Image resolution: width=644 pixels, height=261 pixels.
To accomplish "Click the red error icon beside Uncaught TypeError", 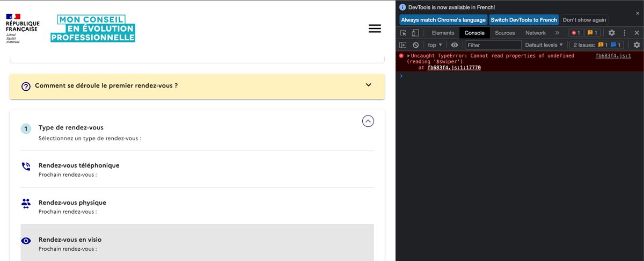I will (x=401, y=56).
